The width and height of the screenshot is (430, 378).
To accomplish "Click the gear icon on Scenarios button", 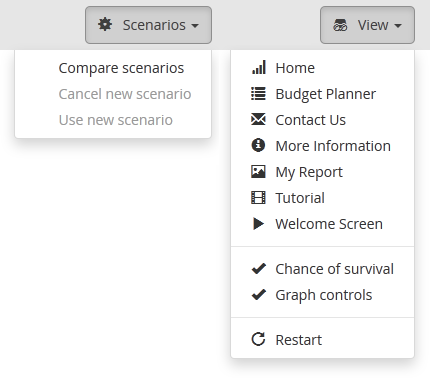I will (105, 25).
